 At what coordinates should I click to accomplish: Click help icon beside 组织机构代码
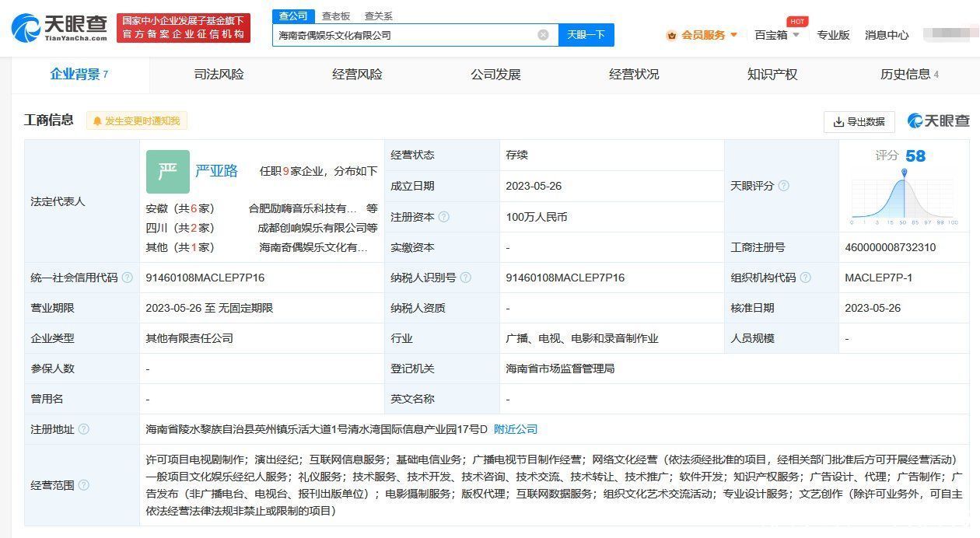806,278
